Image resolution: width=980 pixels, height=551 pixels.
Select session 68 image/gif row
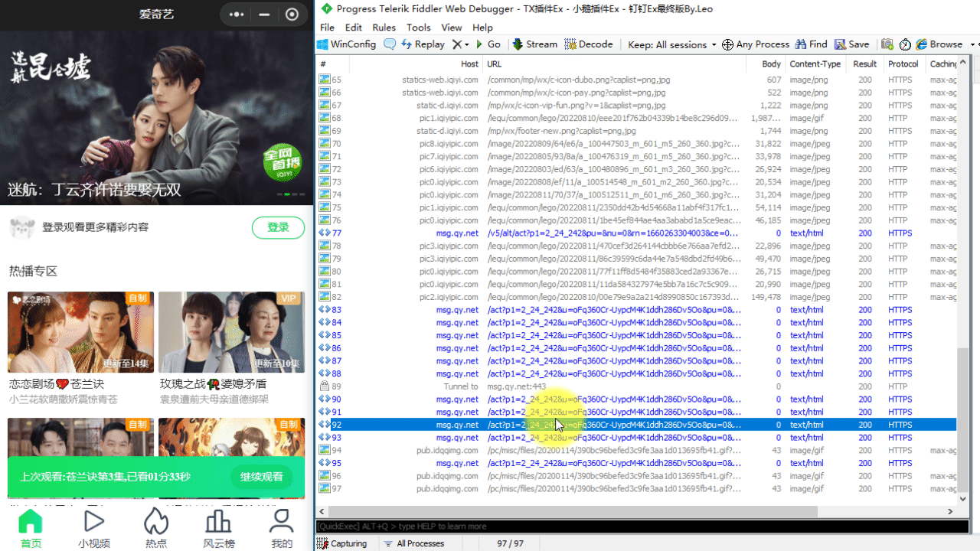(637, 119)
